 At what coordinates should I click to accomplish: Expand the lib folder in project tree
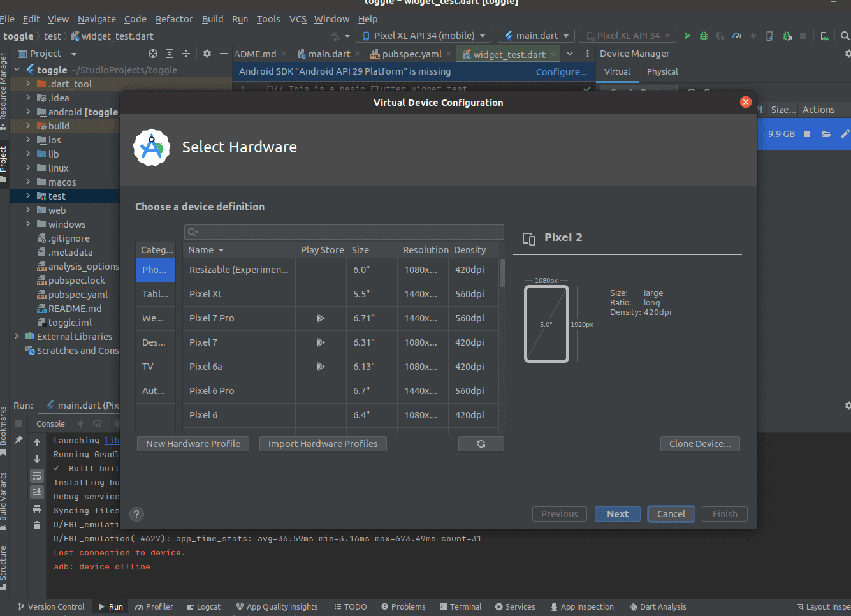click(x=28, y=154)
